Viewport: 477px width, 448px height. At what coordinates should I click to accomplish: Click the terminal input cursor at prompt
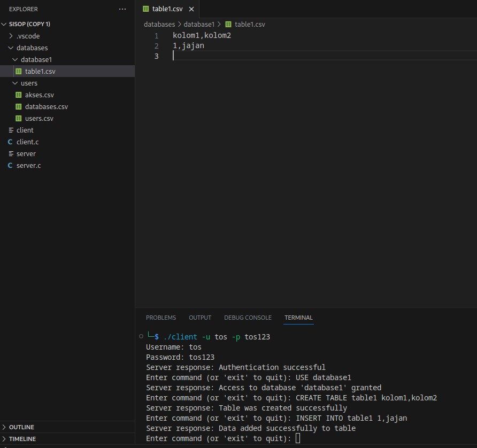coord(298,438)
